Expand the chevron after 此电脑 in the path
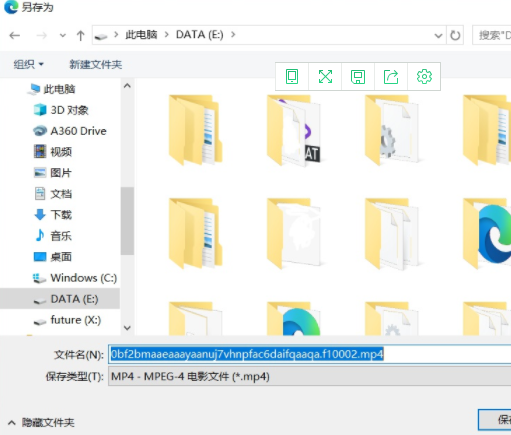The image size is (511, 435). pos(116,34)
